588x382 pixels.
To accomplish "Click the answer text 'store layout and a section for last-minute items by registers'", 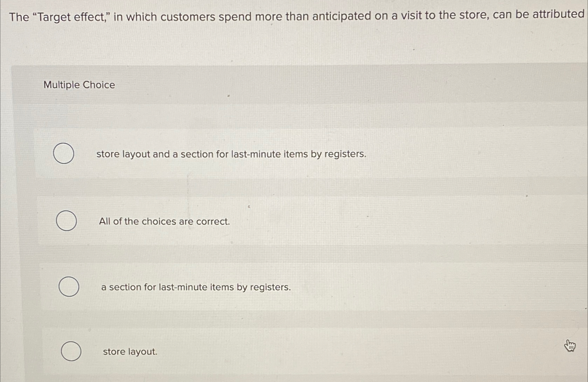I will (x=231, y=154).
